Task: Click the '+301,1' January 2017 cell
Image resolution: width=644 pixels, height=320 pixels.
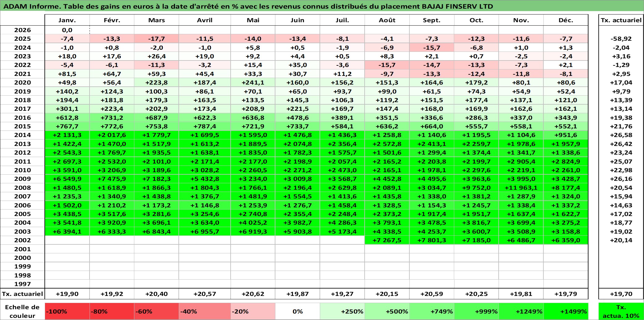Action: click(x=67, y=109)
